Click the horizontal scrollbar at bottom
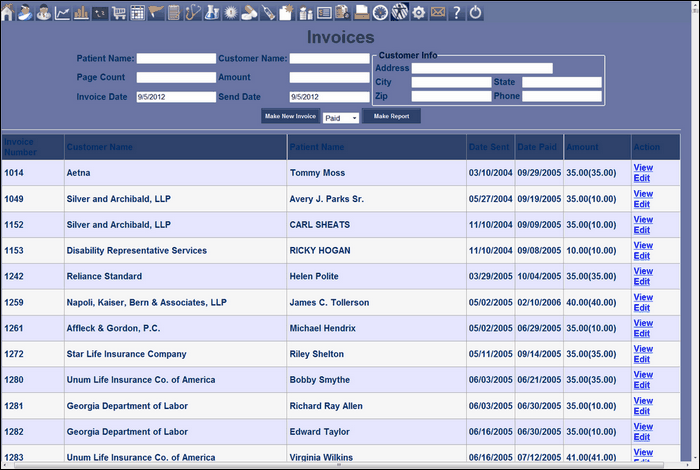 [339, 465]
